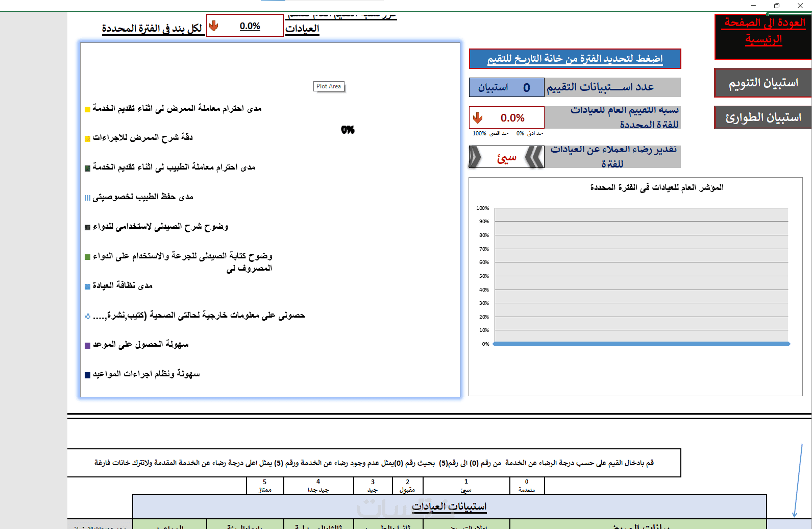The width and height of the screenshot is (812, 529).
Task: Click the 100% axis label in right chart
Action: coord(482,208)
